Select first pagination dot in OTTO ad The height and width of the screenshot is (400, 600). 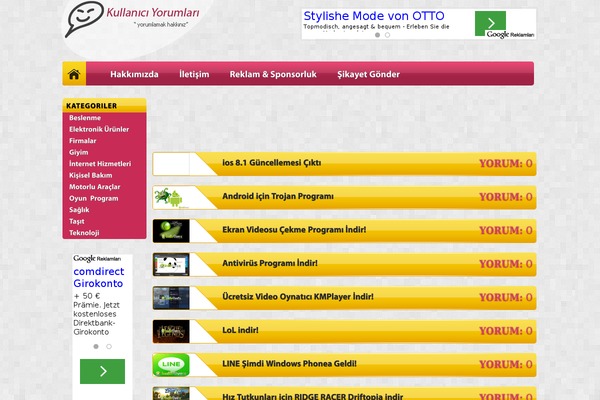tap(377, 35)
